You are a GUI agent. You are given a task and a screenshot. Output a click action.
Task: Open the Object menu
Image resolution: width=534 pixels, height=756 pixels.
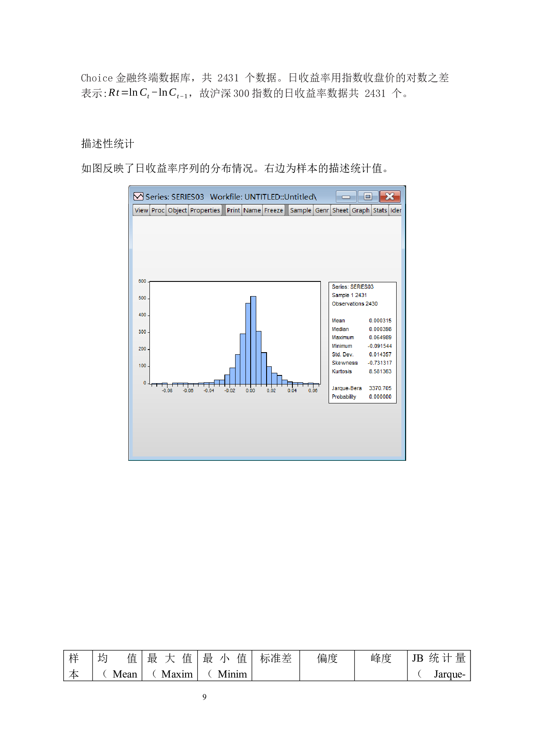[177, 210]
